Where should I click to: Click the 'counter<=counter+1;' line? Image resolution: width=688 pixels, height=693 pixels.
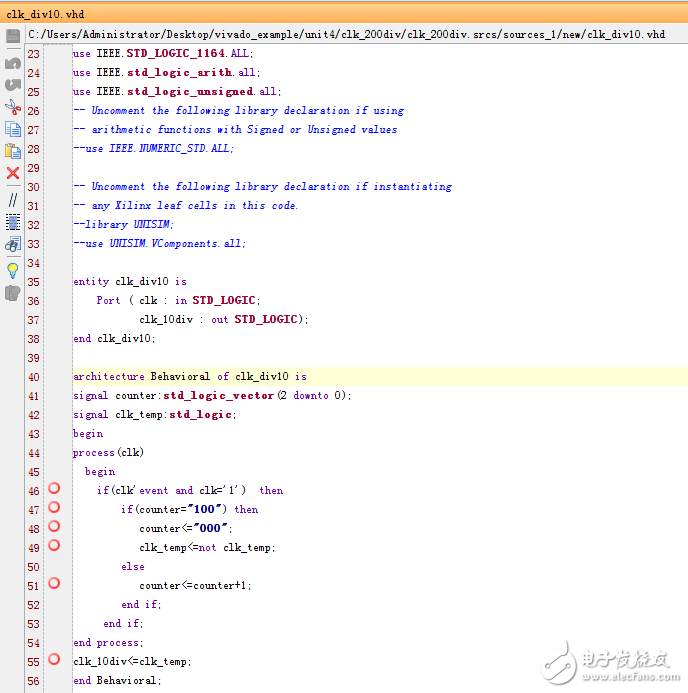point(195,586)
